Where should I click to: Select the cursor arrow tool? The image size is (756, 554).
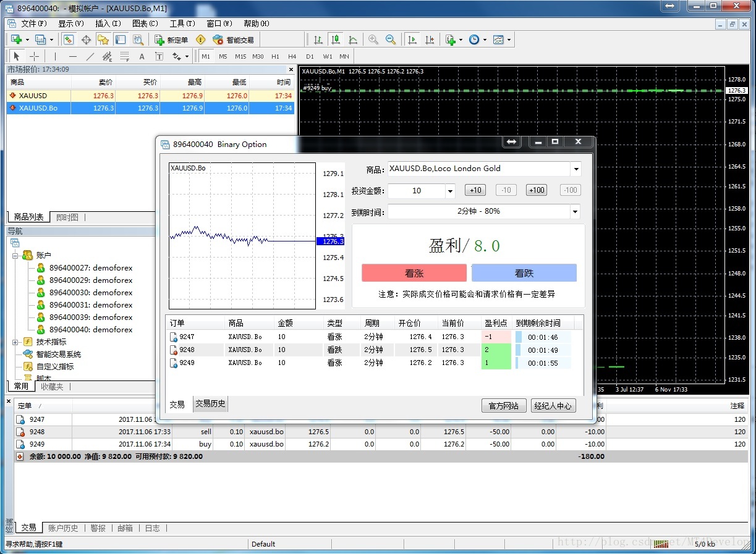pyautogui.click(x=17, y=56)
